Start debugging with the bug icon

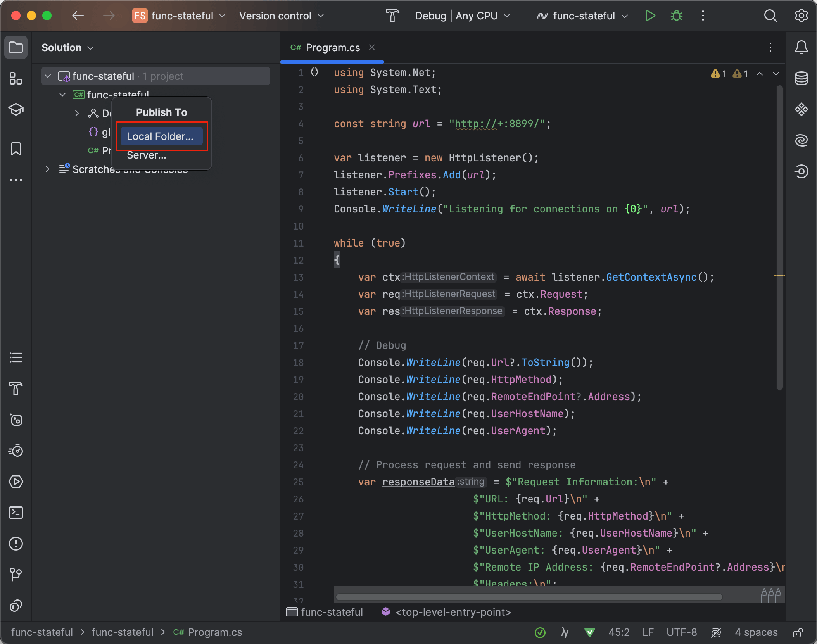tap(677, 16)
